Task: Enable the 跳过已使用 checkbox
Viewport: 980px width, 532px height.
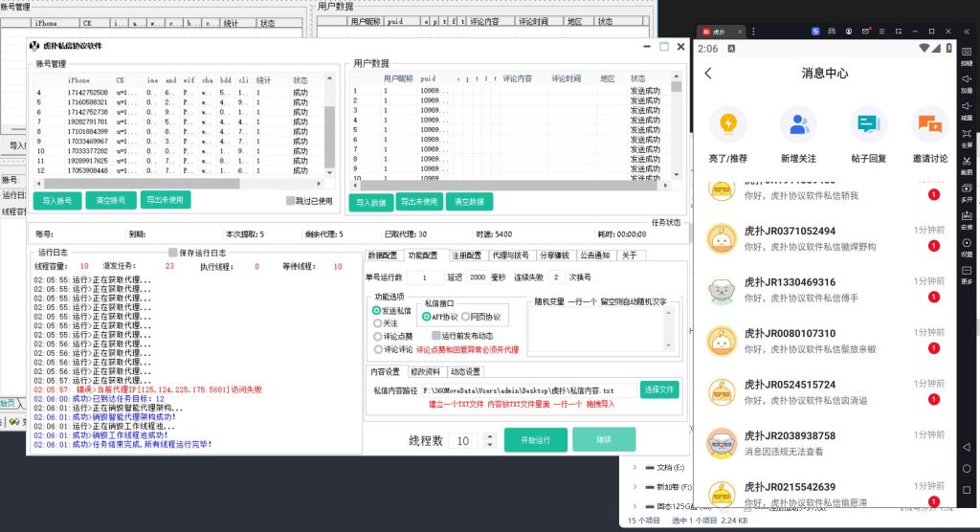Action: click(291, 201)
